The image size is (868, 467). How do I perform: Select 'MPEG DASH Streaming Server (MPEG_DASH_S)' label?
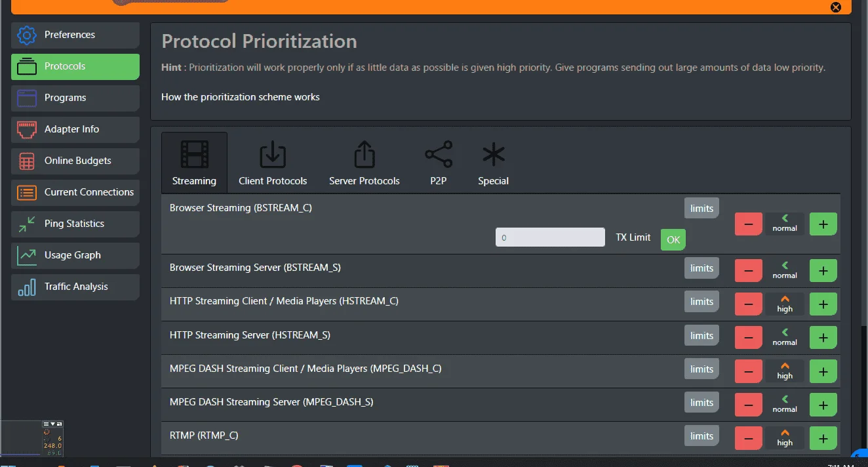click(271, 402)
